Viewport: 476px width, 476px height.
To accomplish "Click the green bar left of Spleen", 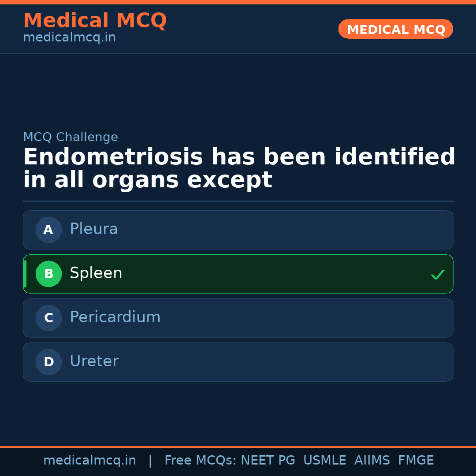I will click(25, 274).
